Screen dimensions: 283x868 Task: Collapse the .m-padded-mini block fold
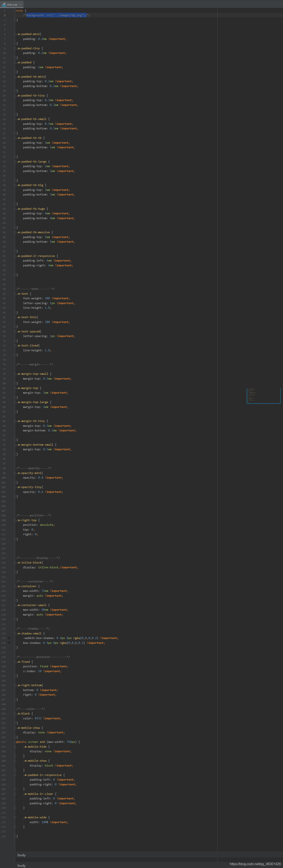[15, 34]
